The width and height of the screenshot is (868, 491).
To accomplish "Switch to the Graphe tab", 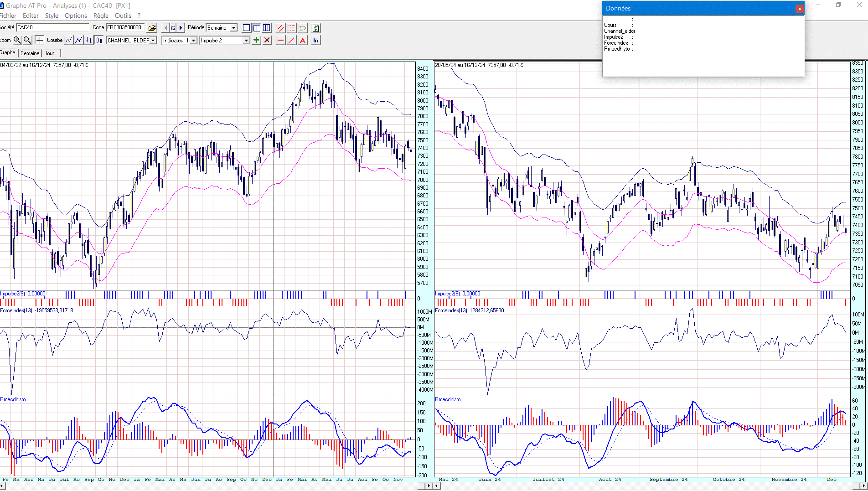I will [x=8, y=53].
